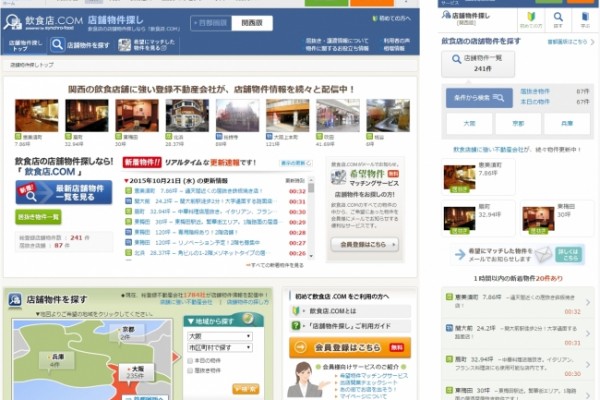
Task: Click the round arrow icon on orange 会員登録はこちら banner
Action: (301, 347)
